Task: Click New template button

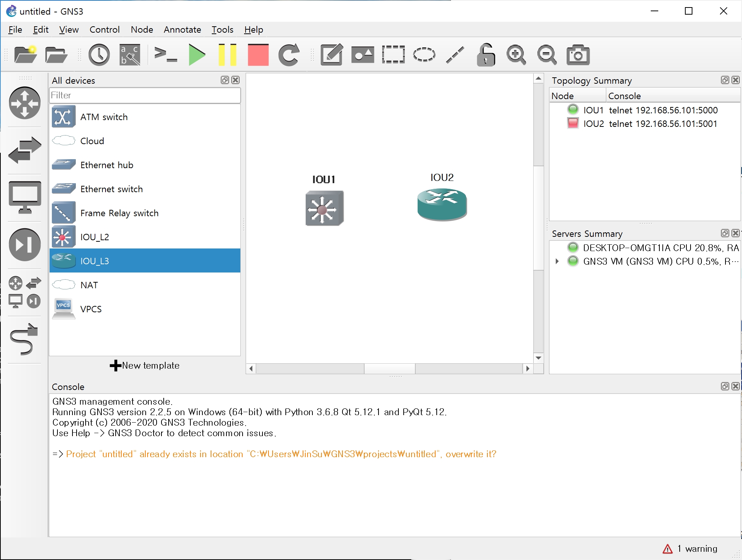Action: click(x=145, y=365)
